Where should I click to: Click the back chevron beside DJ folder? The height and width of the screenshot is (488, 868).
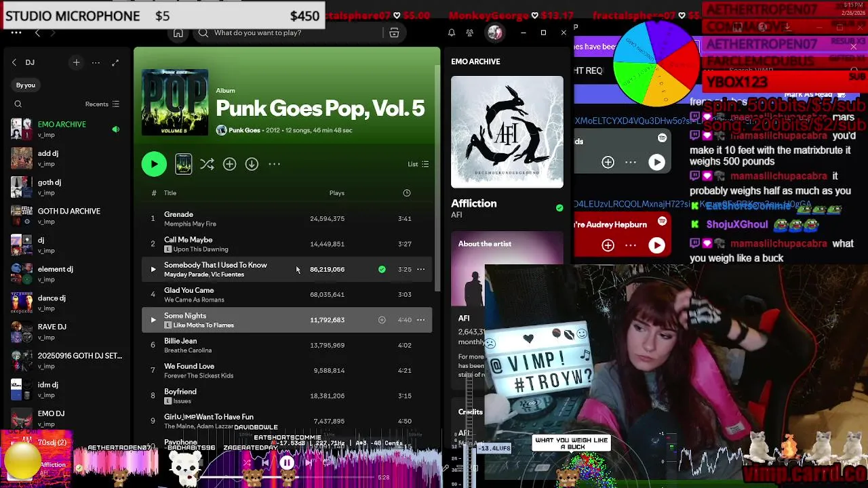(14, 62)
